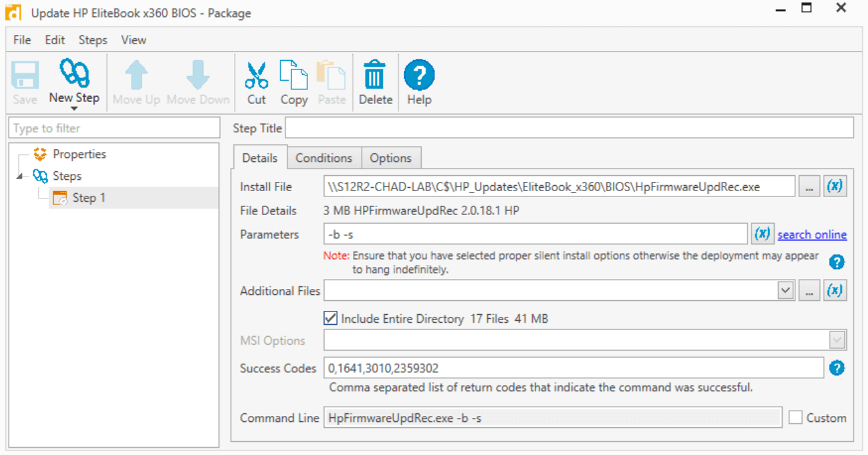Click the Step 1 install icon
Viewport: 868px width, 455px height.
[x=59, y=198]
